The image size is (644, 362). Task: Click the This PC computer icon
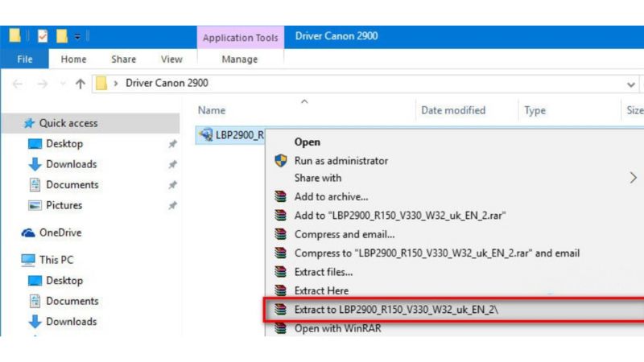click(28, 260)
